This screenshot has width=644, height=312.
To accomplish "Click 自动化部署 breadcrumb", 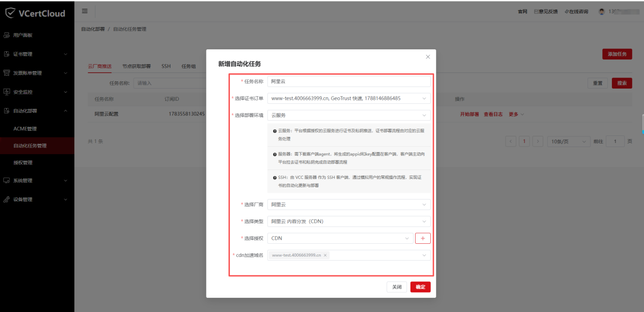I will pos(93,29).
